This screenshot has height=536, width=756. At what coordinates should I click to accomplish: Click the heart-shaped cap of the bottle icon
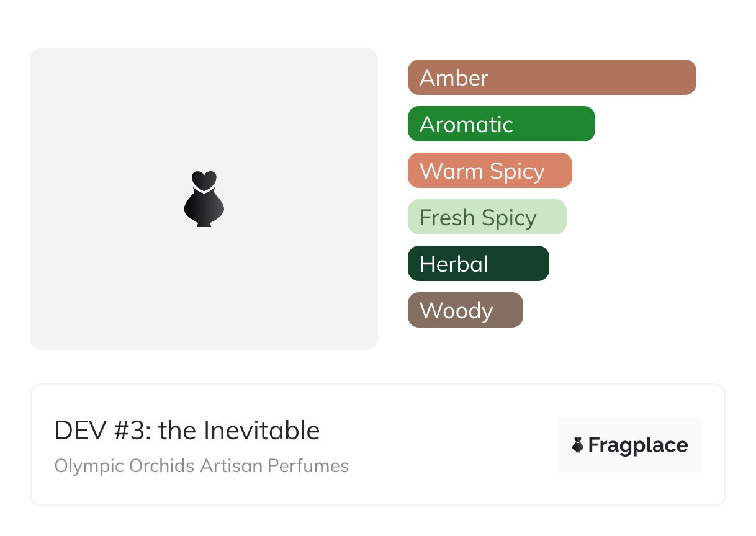click(x=204, y=179)
